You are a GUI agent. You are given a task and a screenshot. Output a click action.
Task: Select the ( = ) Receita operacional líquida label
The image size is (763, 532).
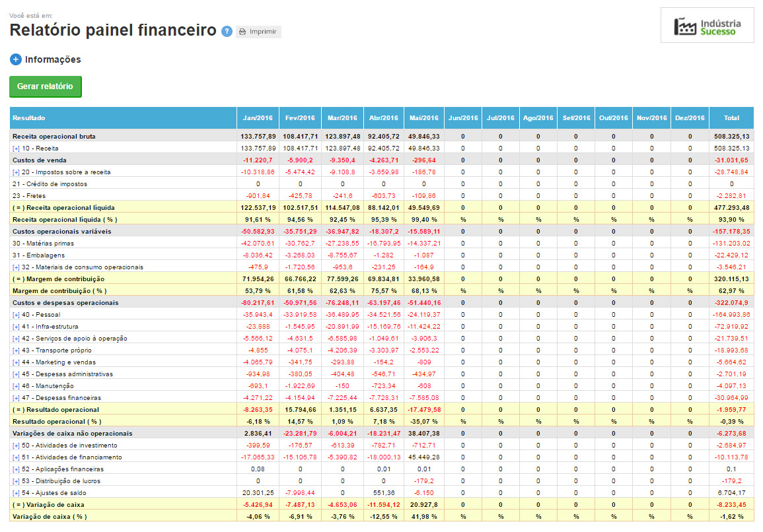[63, 208]
